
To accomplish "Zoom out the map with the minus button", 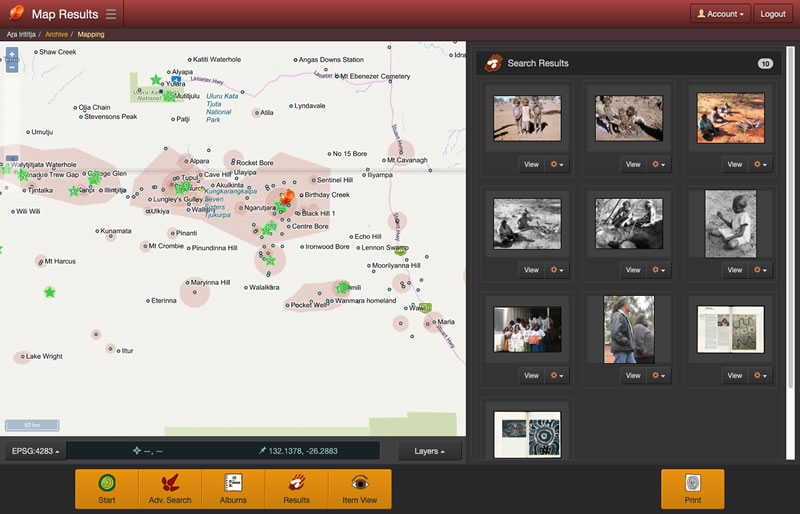I will pos(12,67).
